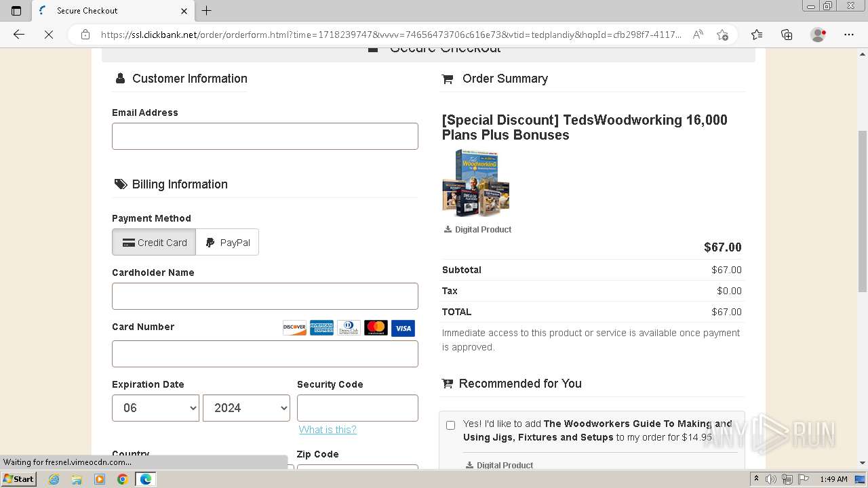868x488 pixels.
Task: Click the Order Summary cart icon
Action: 448,79
